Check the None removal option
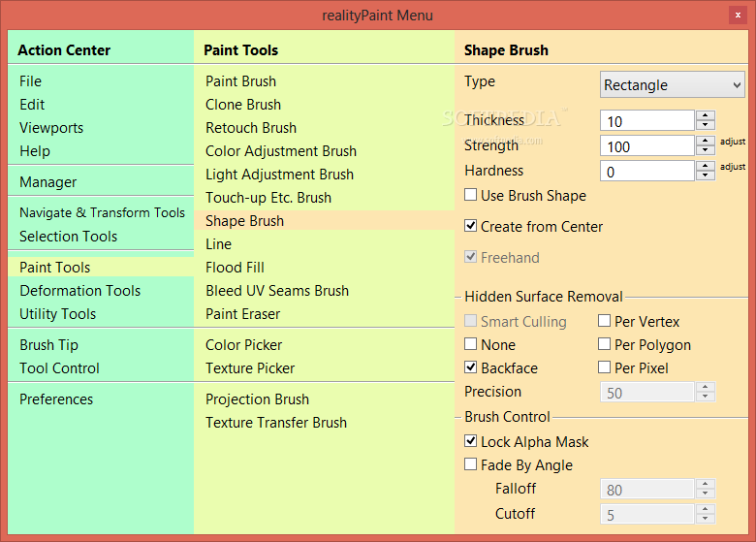Viewport: 756px width, 542px height. [471, 344]
